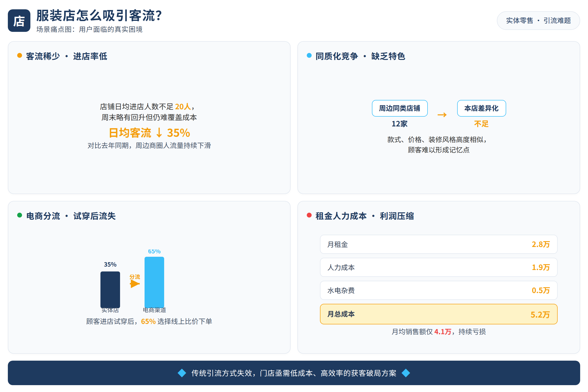Click the orange 分流 arrow icon
Screen dimensions: 588x392
click(135, 284)
